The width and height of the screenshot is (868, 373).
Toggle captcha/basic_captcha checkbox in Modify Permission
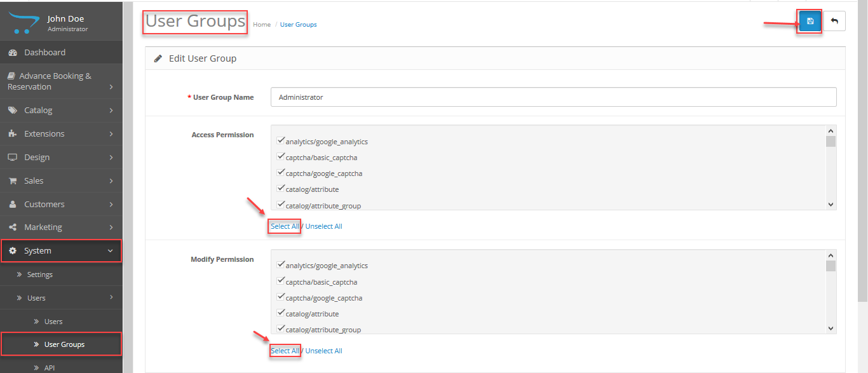click(x=281, y=281)
